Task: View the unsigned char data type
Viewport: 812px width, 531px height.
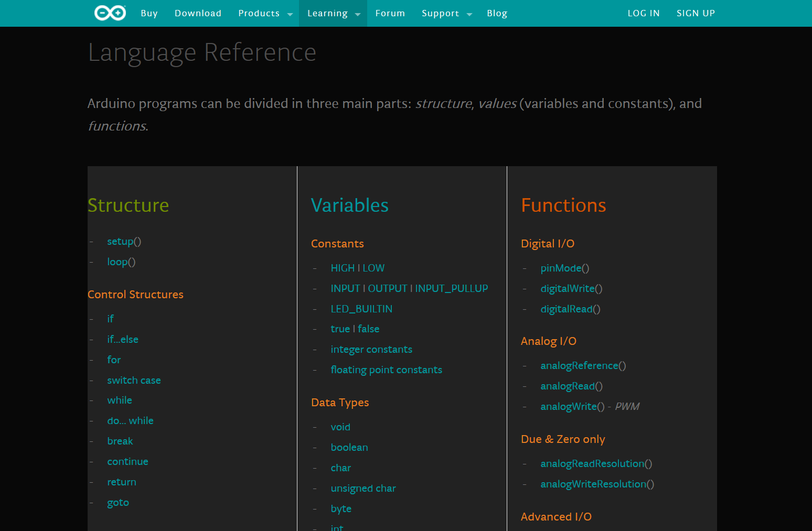Action: click(363, 488)
